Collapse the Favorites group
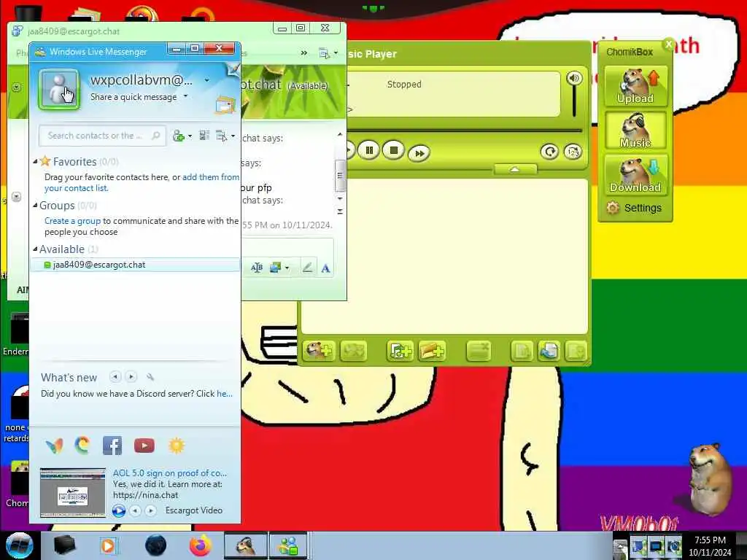 [35, 161]
